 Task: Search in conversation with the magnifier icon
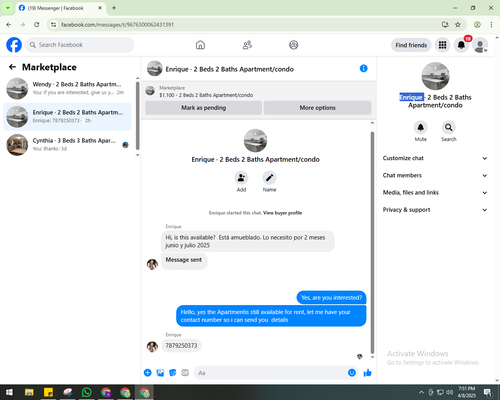449,127
